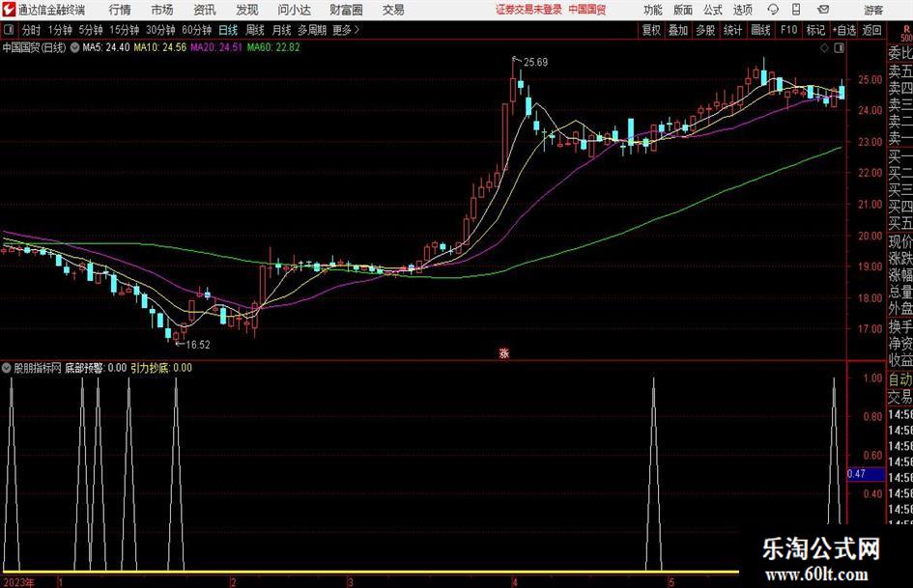913x588 pixels.
Task: Expand 更多 period options
Action: pos(346,30)
